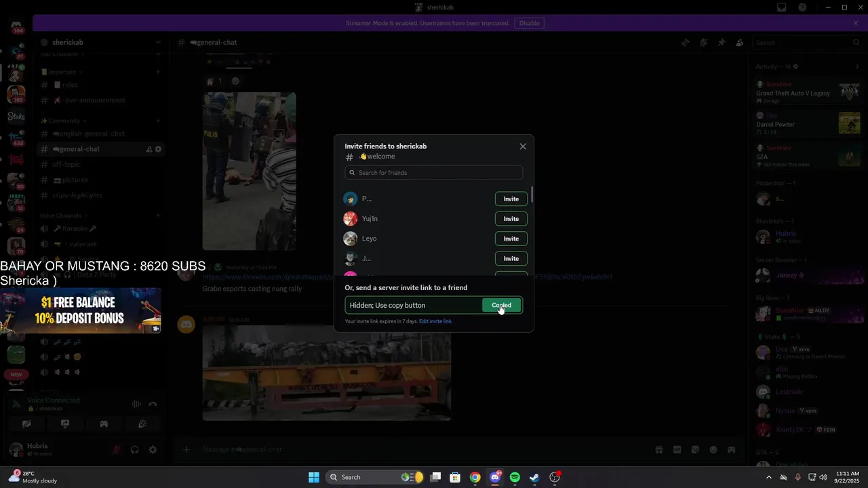This screenshot has width=868, height=488.
Task: Open member Lestrade in member list
Action: (808, 392)
